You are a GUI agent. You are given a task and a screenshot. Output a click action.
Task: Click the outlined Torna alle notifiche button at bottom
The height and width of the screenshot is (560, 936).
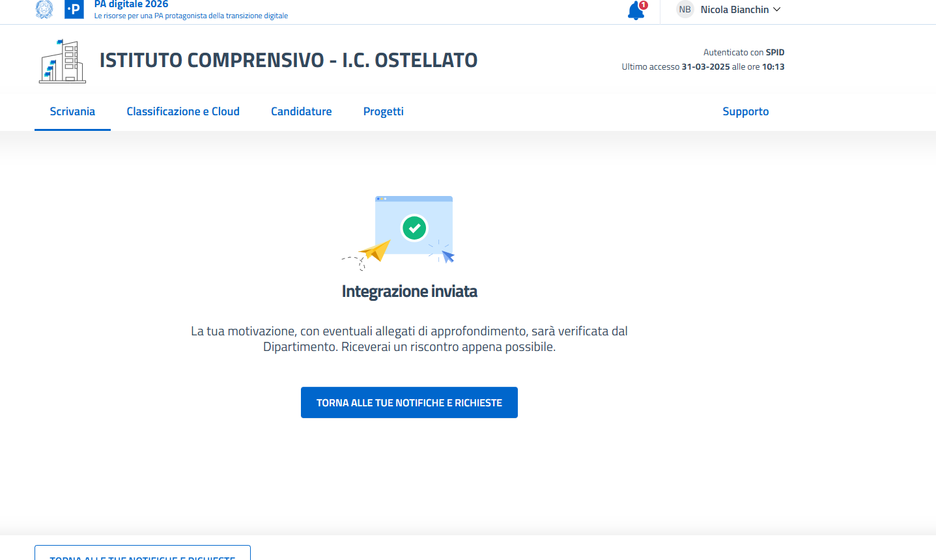click(x=143, y=553)
